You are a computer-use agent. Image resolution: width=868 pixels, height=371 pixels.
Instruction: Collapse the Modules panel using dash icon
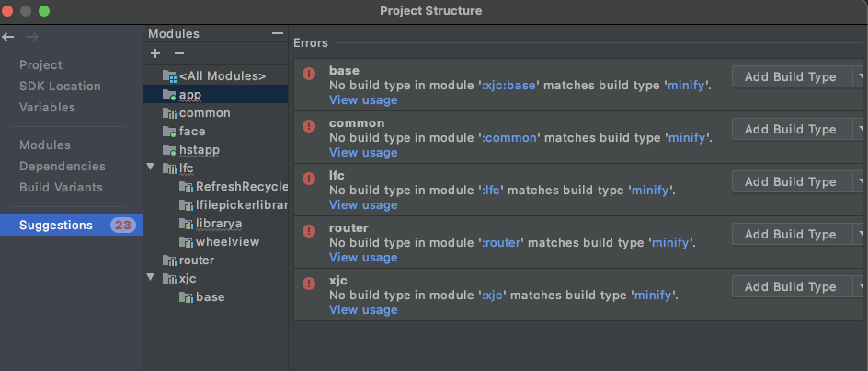pyautogui.click(x=278, y=33)
